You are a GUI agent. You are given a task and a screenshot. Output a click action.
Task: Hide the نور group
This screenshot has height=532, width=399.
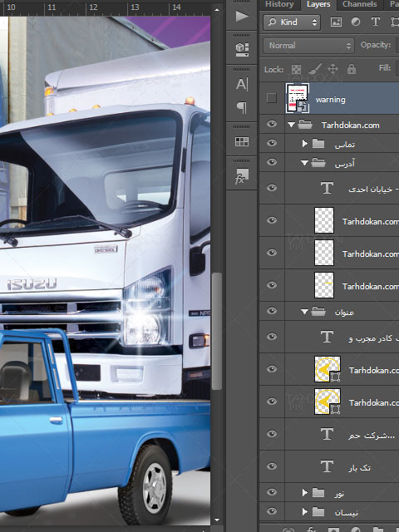coord(272,492)
